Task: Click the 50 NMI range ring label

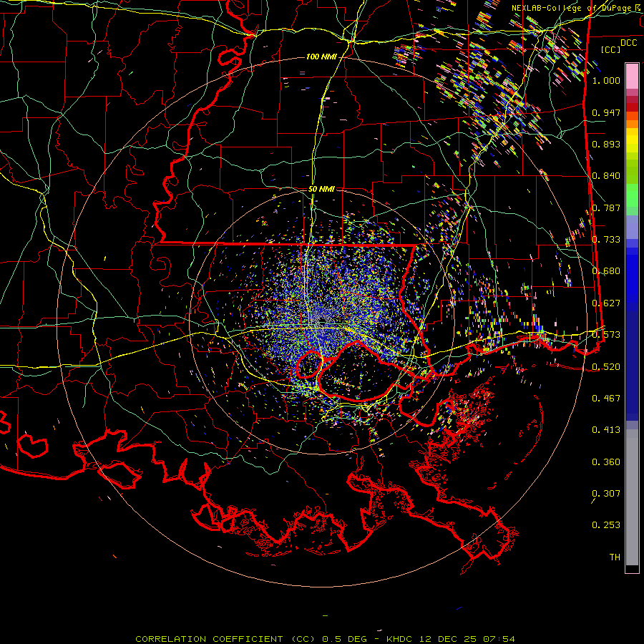Action: [x=321, y=189]
